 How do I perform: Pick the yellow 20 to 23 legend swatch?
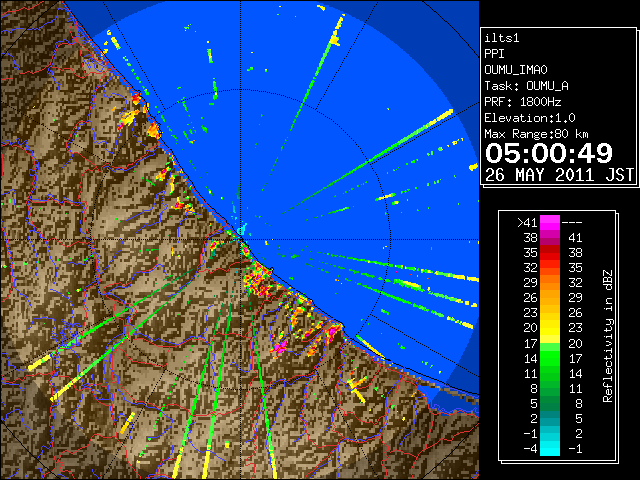(550, 328)
